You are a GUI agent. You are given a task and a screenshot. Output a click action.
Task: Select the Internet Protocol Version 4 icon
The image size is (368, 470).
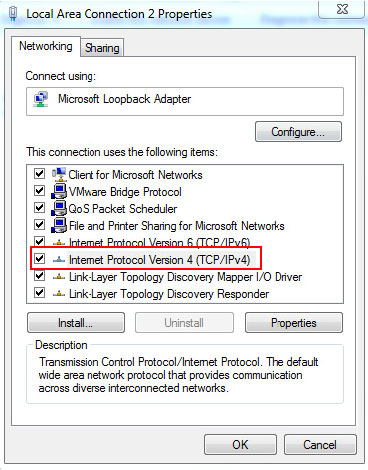(x=59, y=259)
